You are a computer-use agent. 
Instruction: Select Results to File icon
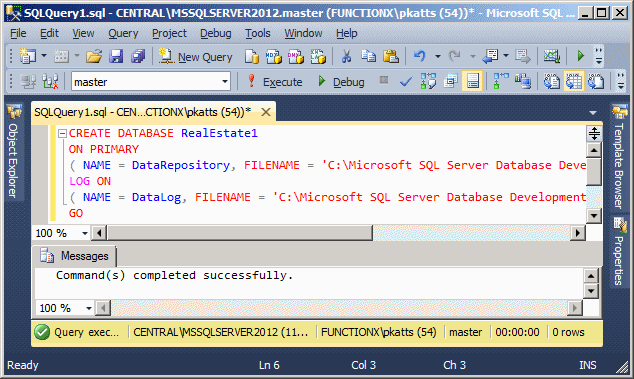click(596, 81)
